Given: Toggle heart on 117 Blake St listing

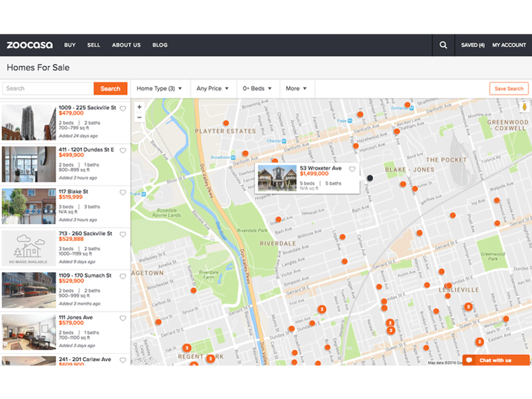Looking at the screenshot, I should coord(123,193).
